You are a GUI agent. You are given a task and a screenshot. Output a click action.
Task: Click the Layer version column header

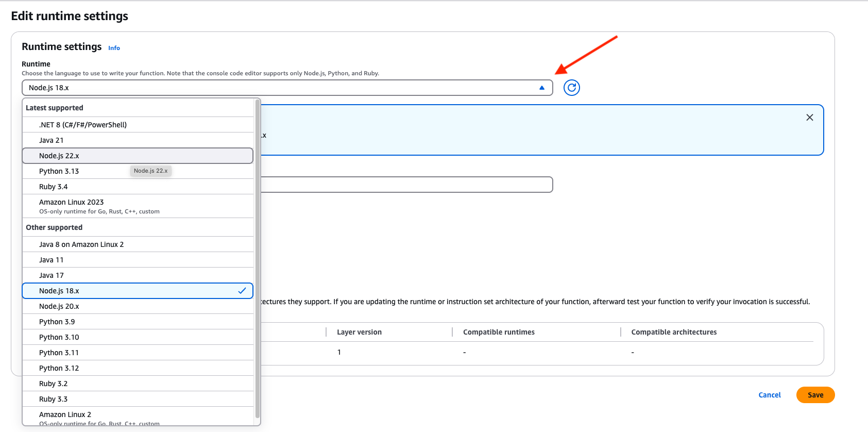click(x=359, y=332)
